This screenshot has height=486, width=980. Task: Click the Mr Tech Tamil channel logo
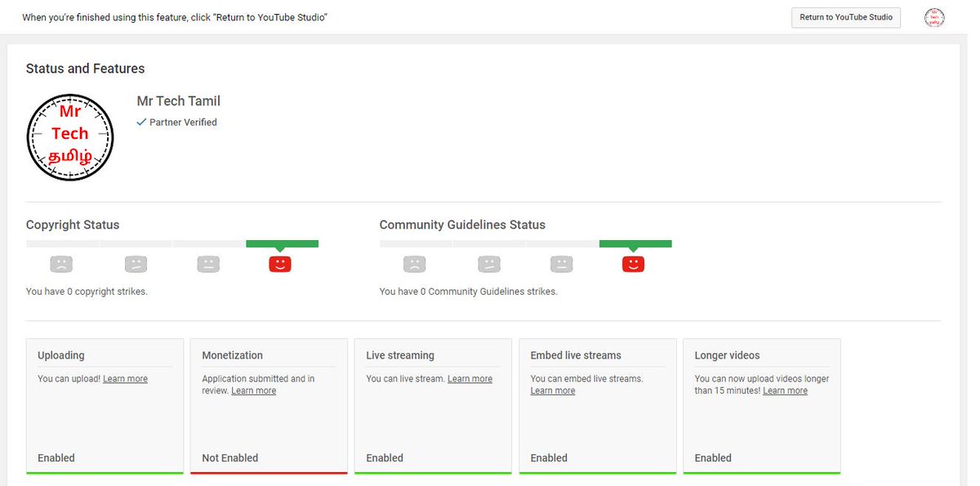tap(70, 137)
